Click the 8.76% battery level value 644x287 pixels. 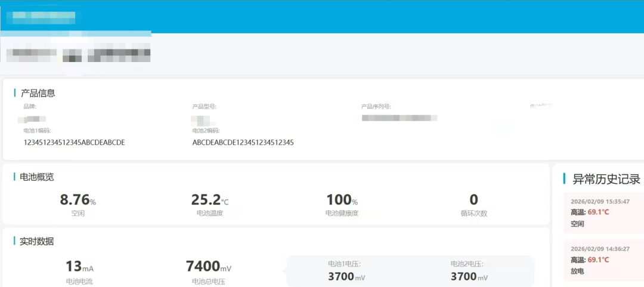78,200
